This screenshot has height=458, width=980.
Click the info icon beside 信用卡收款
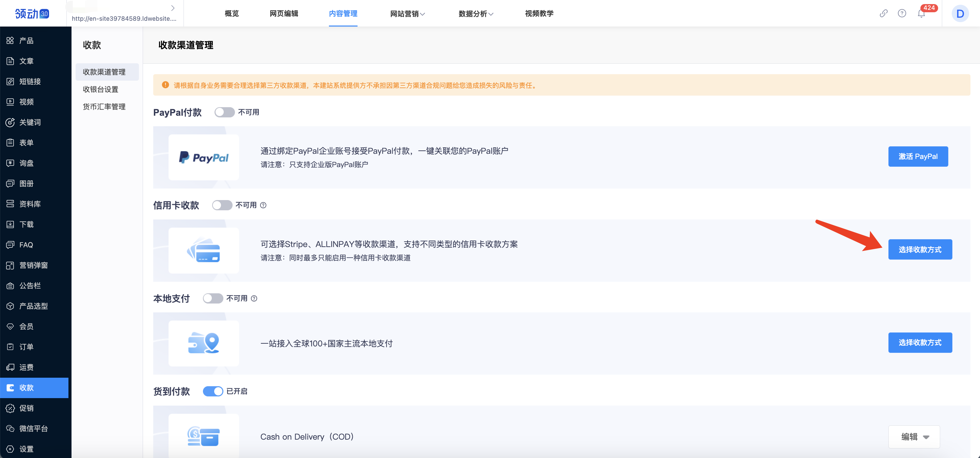263,205
